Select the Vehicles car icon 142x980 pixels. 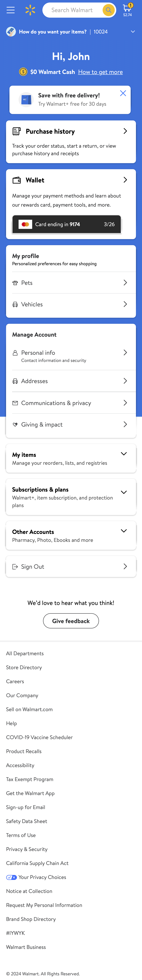15,304
